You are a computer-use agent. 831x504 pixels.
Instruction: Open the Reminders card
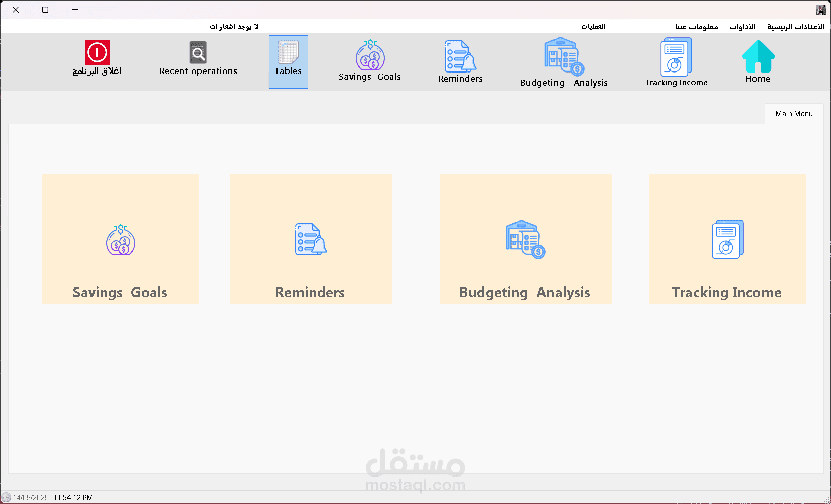point(311,239)
